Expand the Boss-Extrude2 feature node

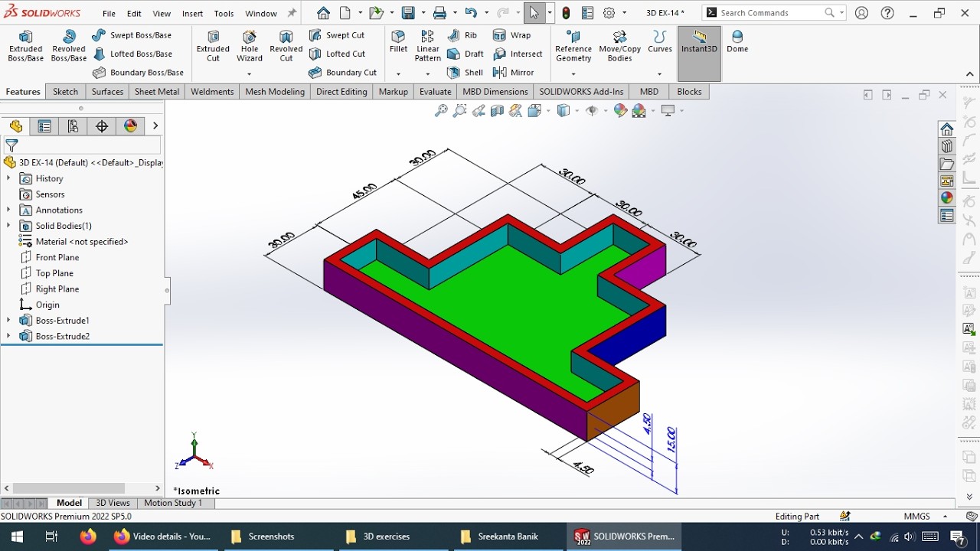point(8,336)
